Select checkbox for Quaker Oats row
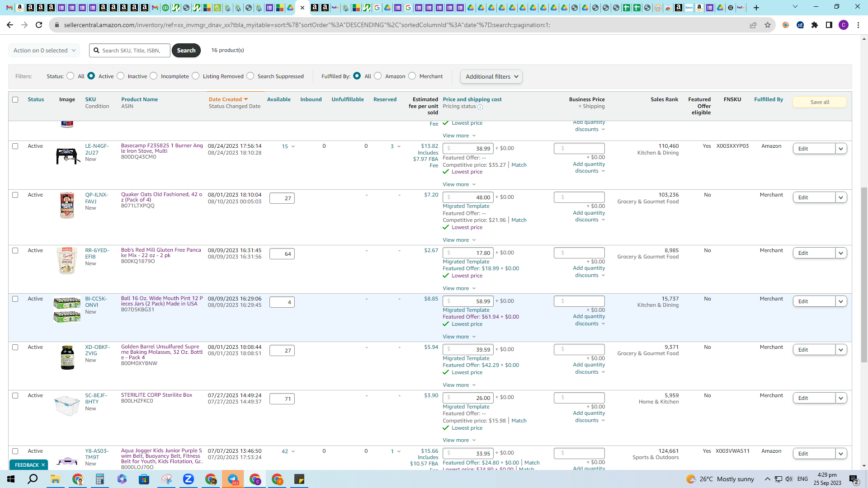The width and height of the screenshot is (868, 488). point(15,195)
